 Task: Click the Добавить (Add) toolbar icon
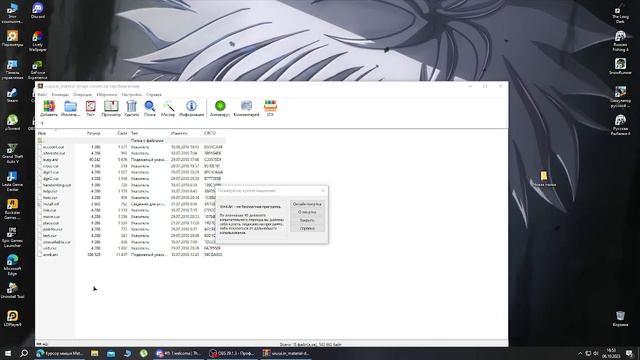tap(49, 109)
